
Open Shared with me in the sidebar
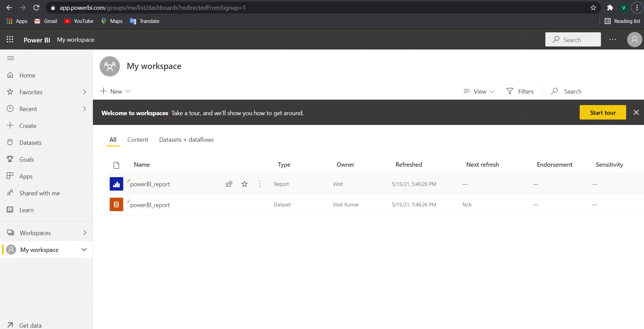pos(39,193)
